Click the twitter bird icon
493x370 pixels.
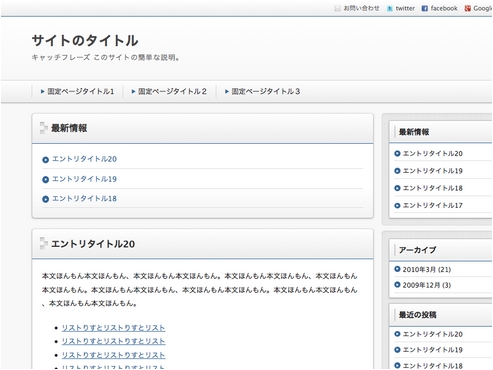[389, 9]
